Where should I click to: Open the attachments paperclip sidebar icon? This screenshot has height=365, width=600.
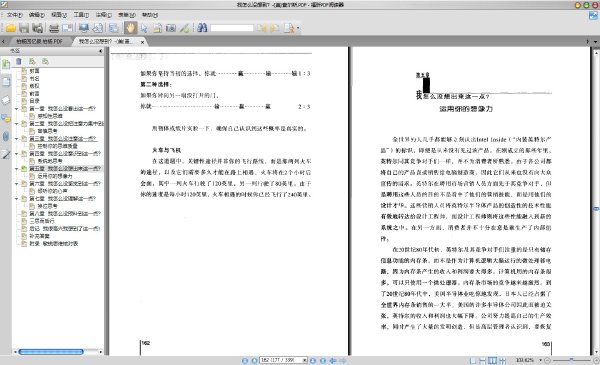click(6, 136)
